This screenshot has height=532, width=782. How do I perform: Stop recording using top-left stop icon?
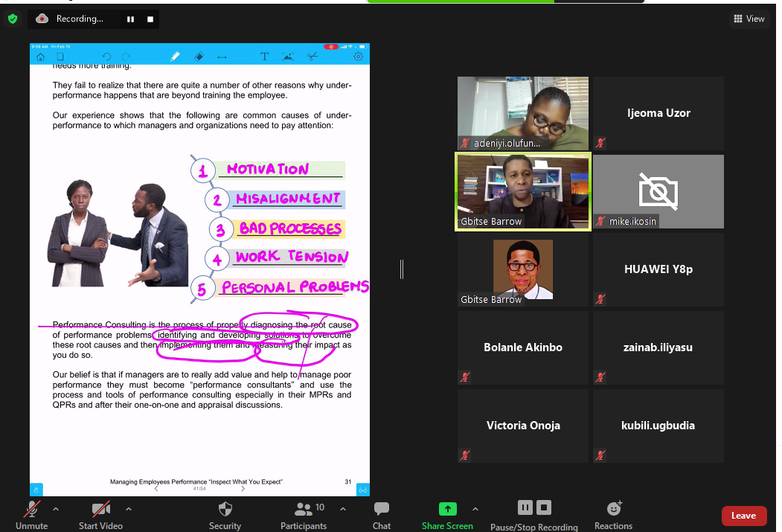coord(150,19)
